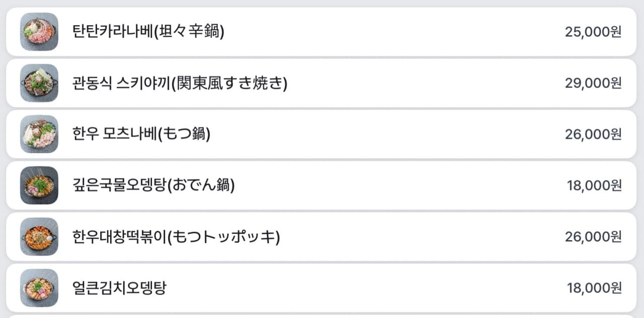Click the 25,000원 price of 탄탄카라나베
Screen dimensions: 644x318
(x=593, y=32)
